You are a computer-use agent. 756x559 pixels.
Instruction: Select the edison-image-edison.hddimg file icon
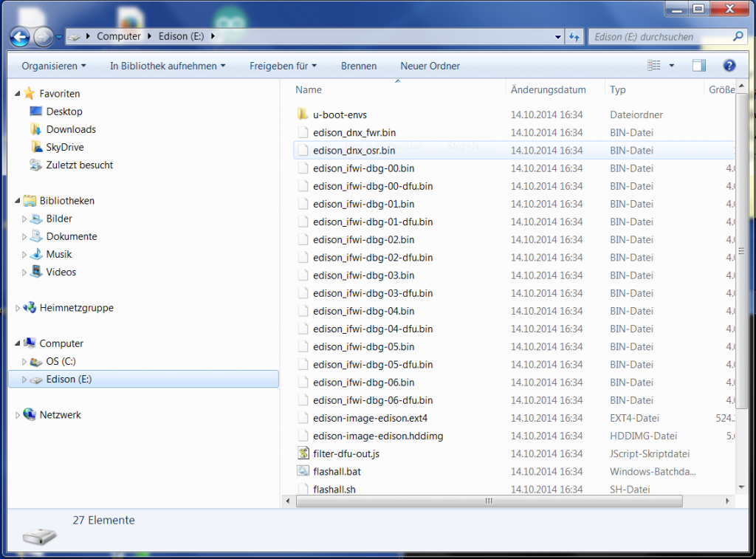302,436
